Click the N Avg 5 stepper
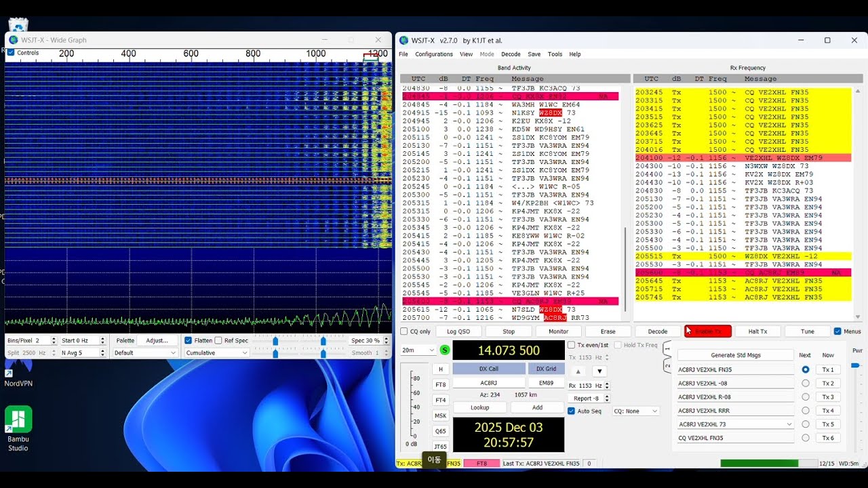This screenshot has height=488, width=868. coord(103,353)
